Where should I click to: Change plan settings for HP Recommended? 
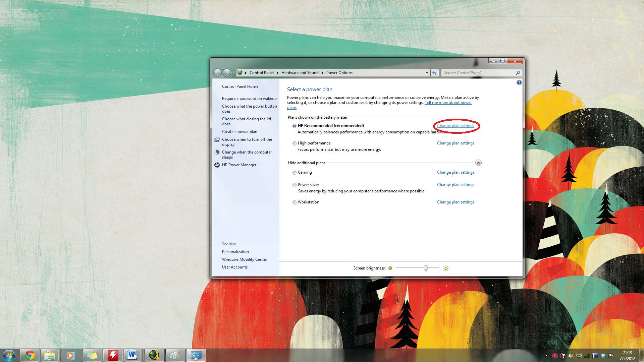455,126
